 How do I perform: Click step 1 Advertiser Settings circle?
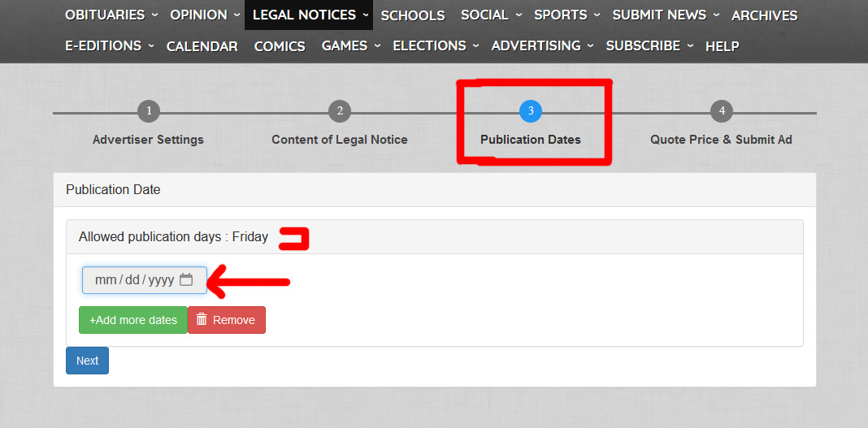pos(148,111)
